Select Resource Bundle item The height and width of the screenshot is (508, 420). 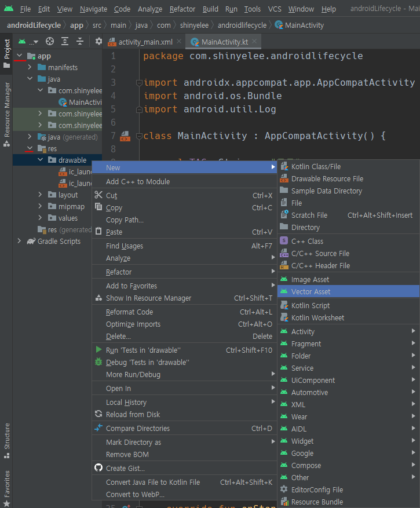348,502
